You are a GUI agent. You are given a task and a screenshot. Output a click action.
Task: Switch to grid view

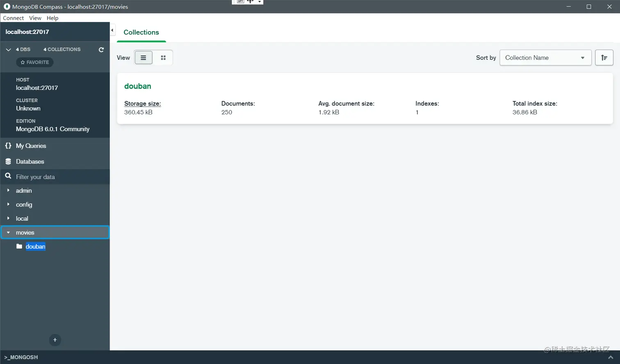(x=163, y=58)
